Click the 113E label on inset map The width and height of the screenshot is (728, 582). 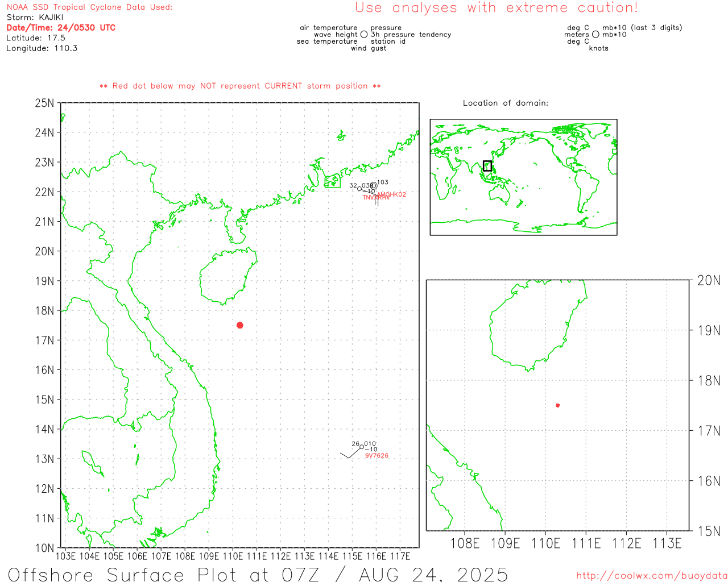coord(667,543)
